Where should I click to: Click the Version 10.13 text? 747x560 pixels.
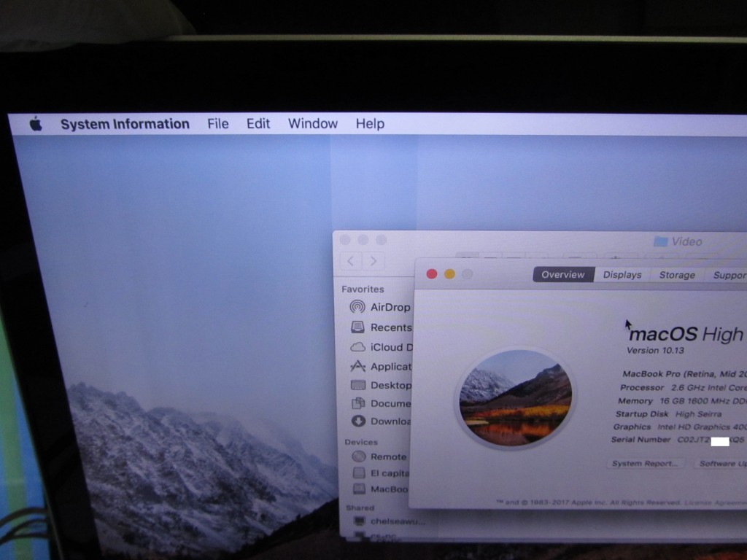tap(655, 351)
